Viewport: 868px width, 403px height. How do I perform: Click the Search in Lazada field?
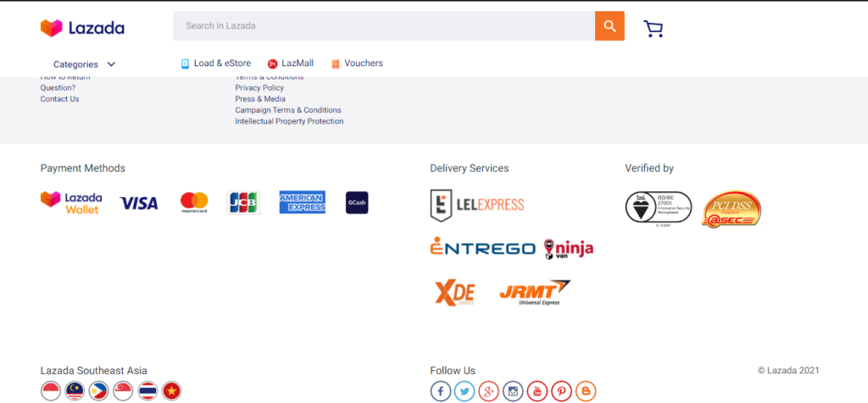[x=384, y=26]
